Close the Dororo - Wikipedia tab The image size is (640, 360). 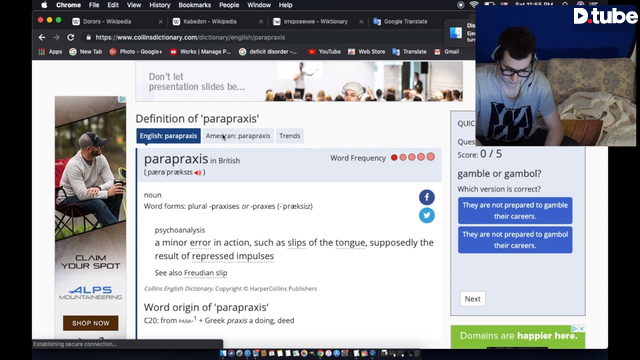tap(160, 22)
